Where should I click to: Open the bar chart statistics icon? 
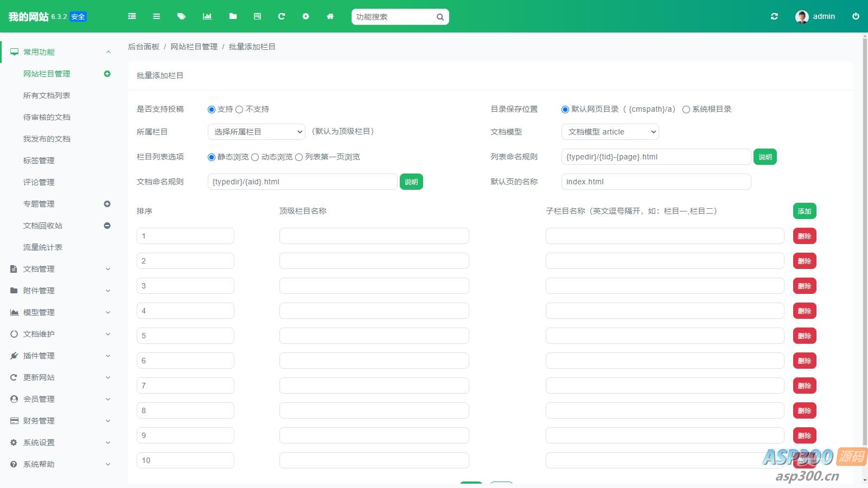click(x=207, y=16)
